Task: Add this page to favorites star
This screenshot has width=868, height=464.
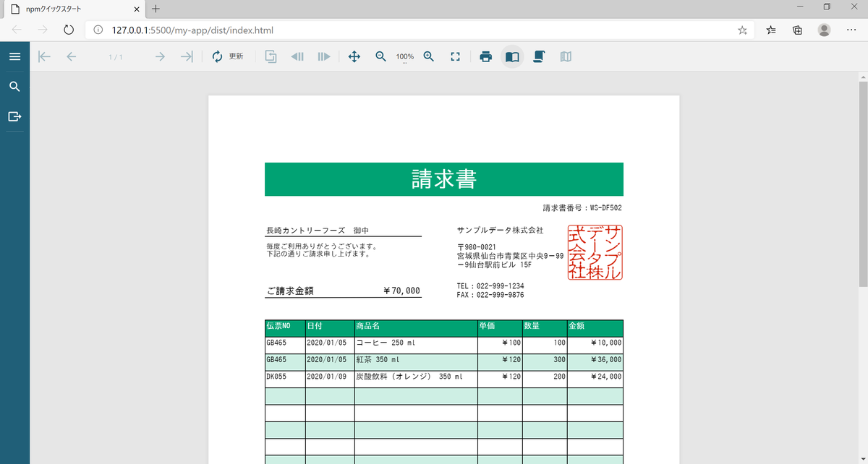Action: (x=742, y=30)
